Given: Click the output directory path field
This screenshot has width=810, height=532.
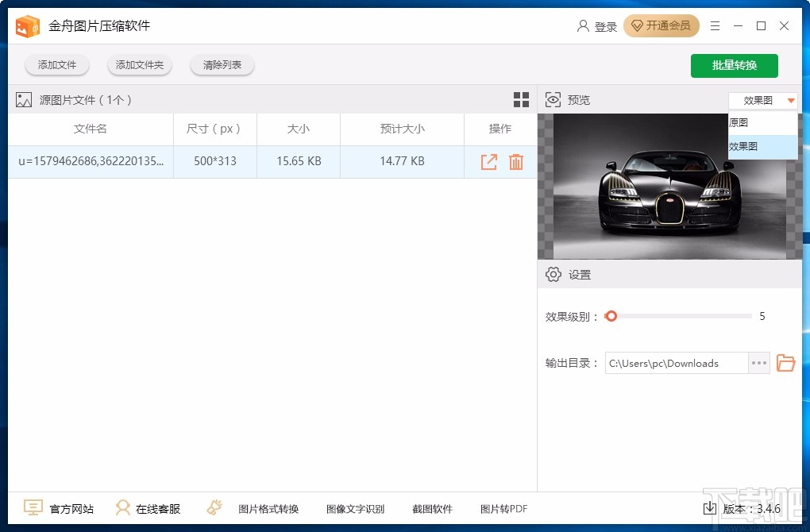Looking at the screenshot, I should (x=676, y=363).
